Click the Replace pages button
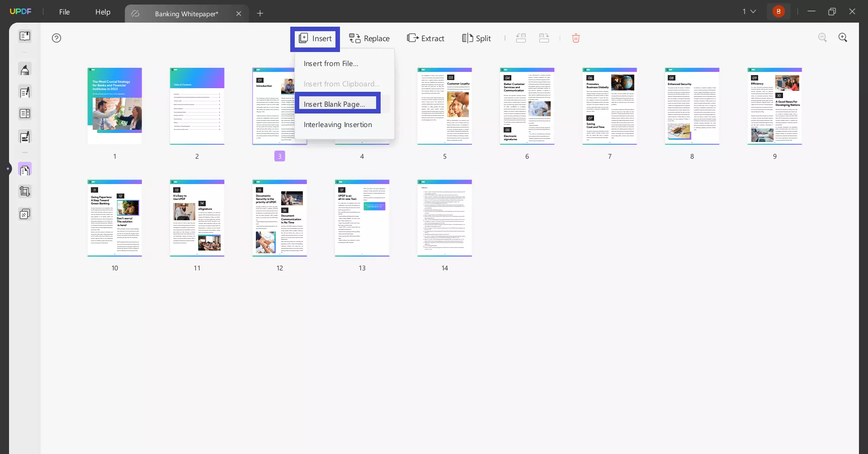The image size is (868, 454). 369,38
